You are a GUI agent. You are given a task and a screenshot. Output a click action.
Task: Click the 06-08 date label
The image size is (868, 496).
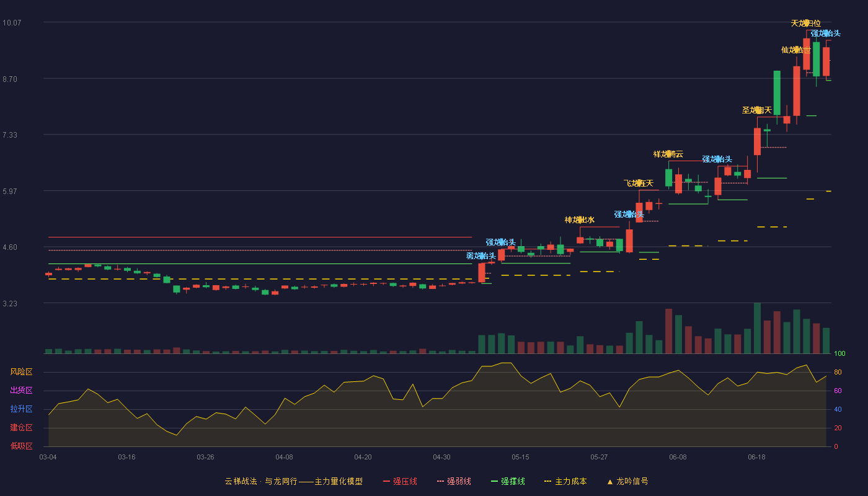[678, 457]
